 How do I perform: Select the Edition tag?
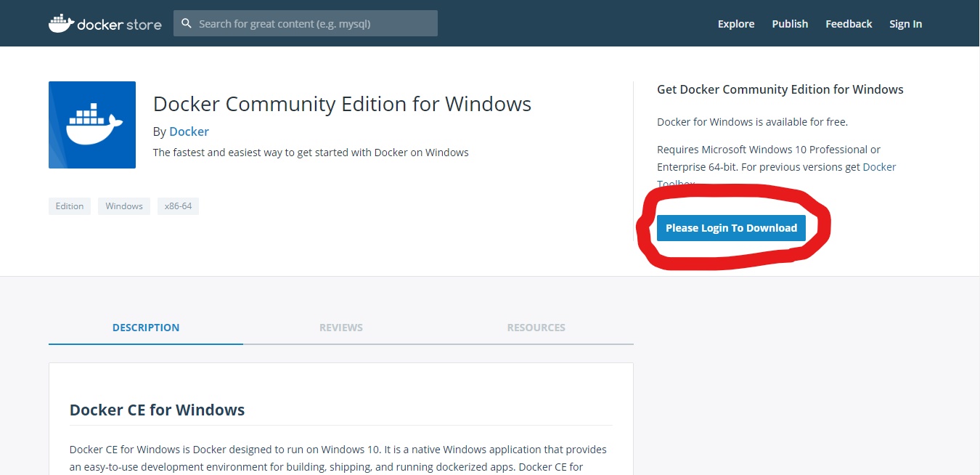(70, 206)
